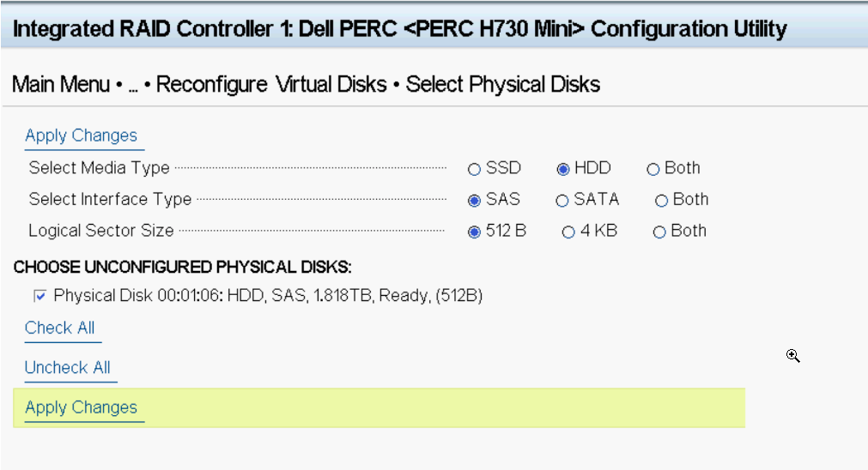
Task: Select SAS interface type
Action: tap(474, 200)
